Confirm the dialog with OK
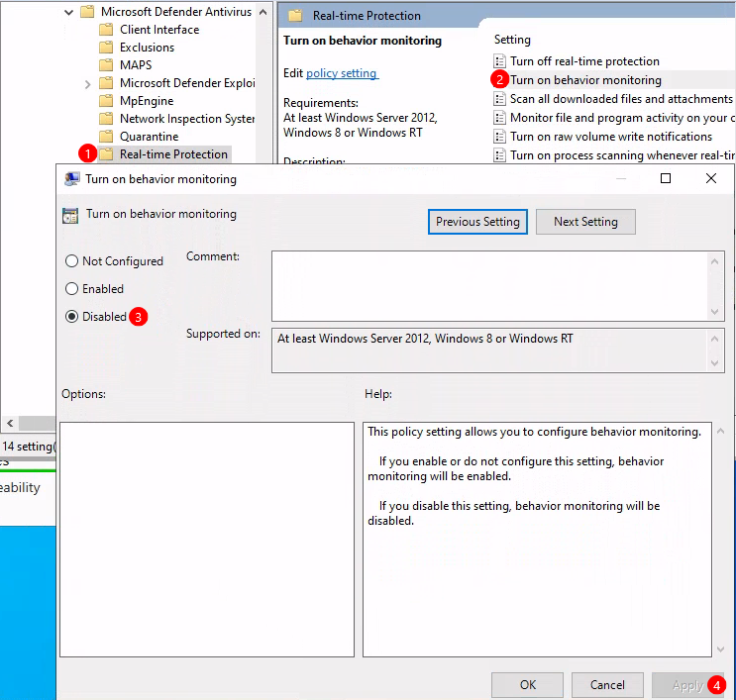This screenshot has height=700, width=736. (527, 685)
